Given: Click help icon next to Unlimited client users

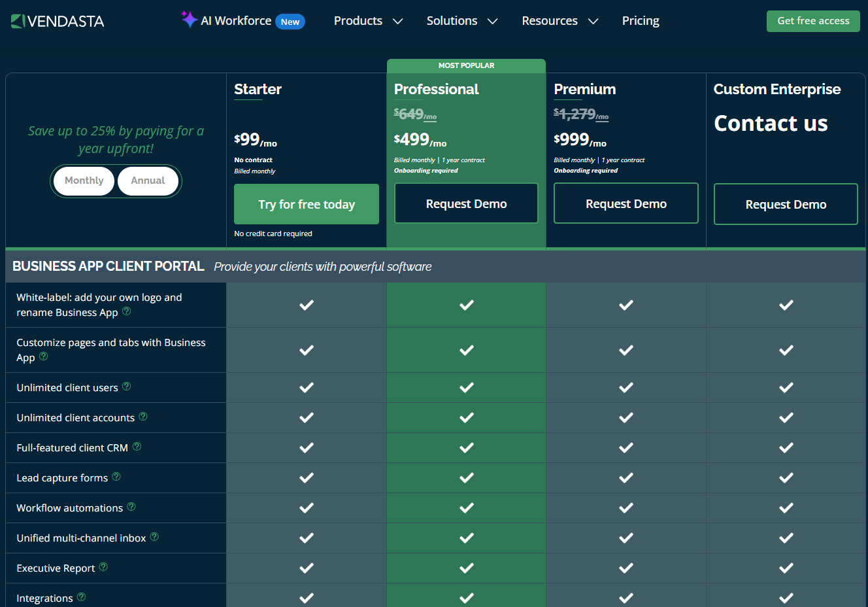Looking at the screenshot, I should point(127,387).
